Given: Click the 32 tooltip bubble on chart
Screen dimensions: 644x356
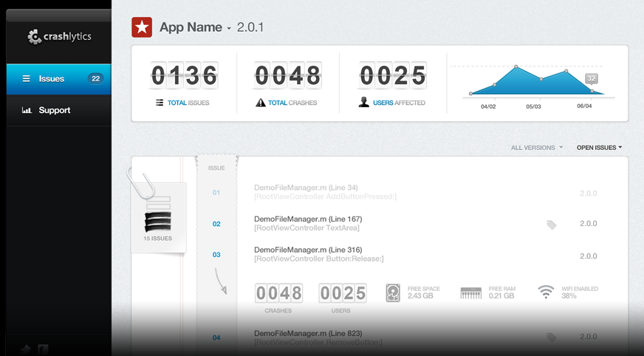Looking at the screenshot, I should [x=591, y=78].
